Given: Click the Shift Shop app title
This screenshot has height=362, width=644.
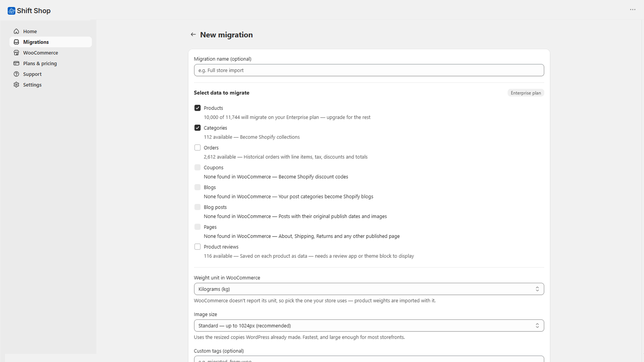Looking at the screenshot, I should [x=34, y=11].
